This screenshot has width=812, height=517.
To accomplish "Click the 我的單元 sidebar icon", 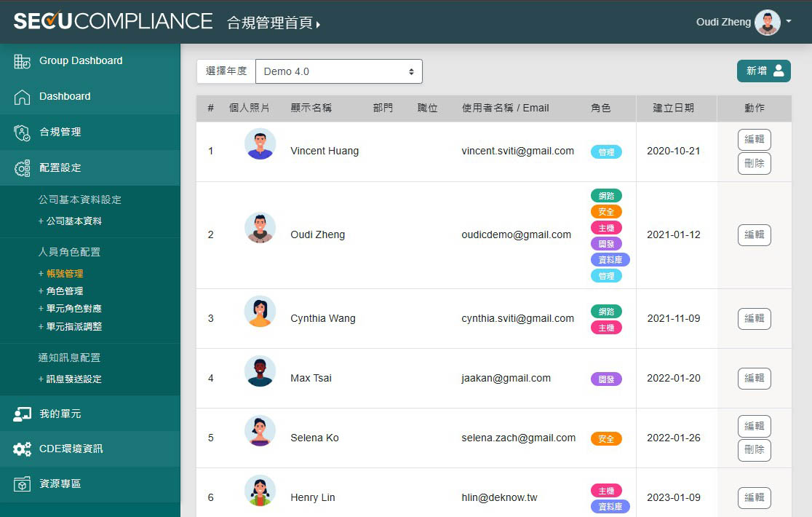I will [22, 414].
